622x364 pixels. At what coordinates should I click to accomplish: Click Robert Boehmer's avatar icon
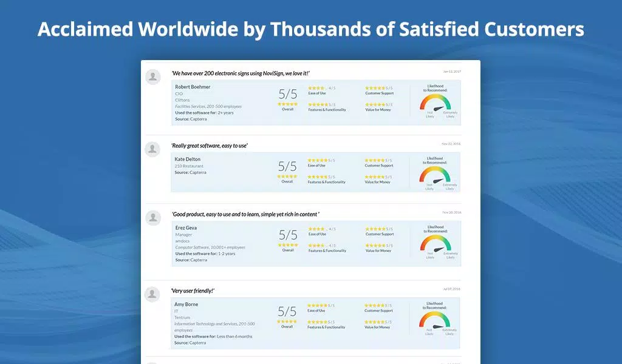tap(152, 77)
